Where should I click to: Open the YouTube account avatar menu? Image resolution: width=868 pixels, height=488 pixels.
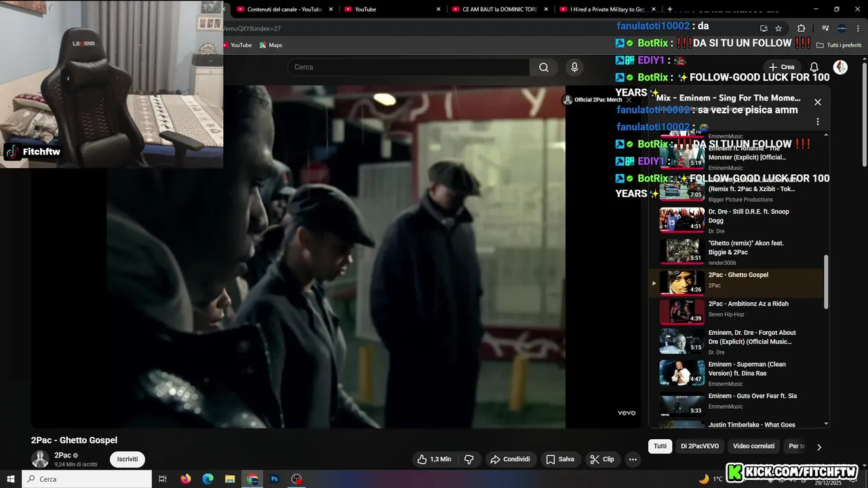pos(840,67)
